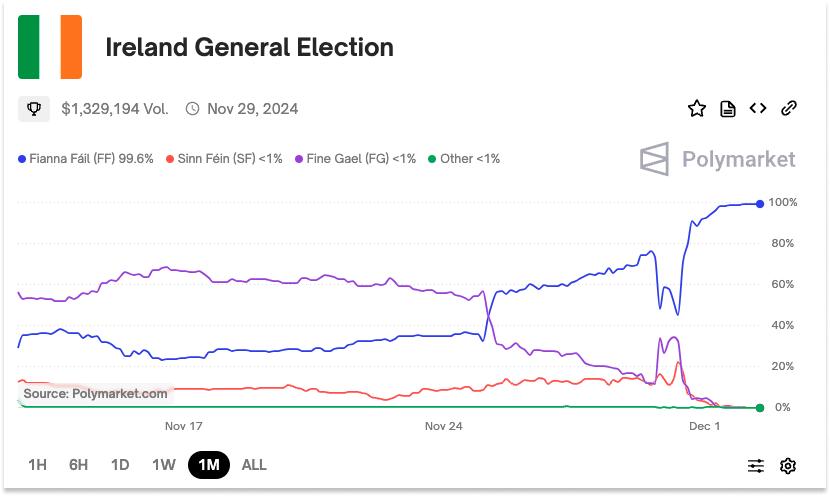Open chart settings gear icon
Viewport: 830px width, 496px height.
[x=788, y=465]
